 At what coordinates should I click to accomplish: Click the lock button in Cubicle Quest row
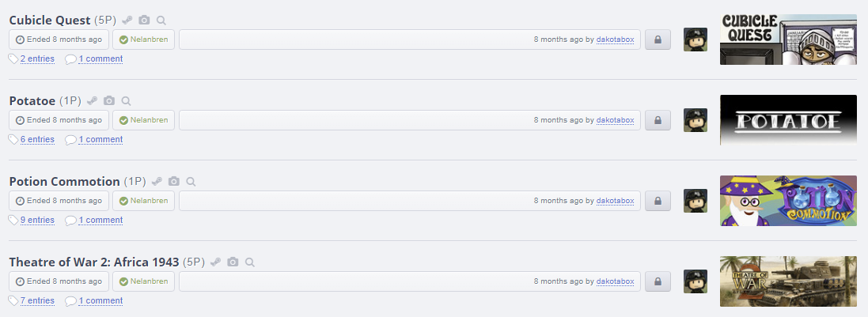click(658, 40)
